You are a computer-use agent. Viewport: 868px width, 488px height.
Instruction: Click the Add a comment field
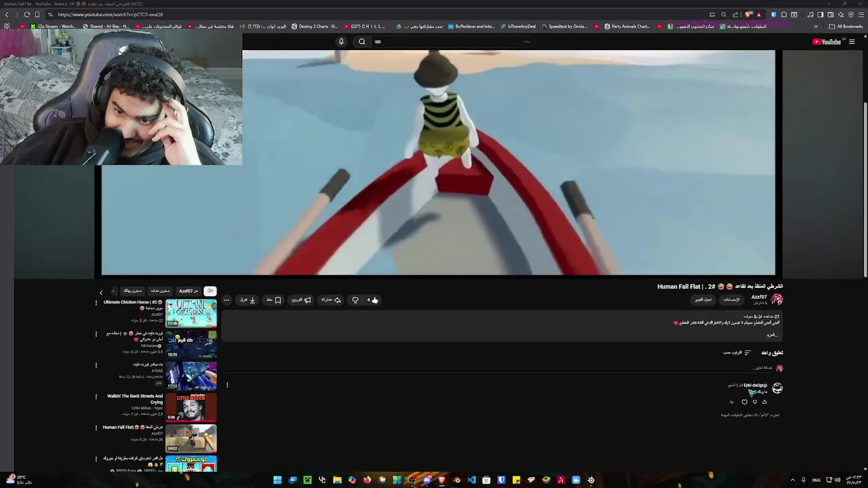(498, 368)
